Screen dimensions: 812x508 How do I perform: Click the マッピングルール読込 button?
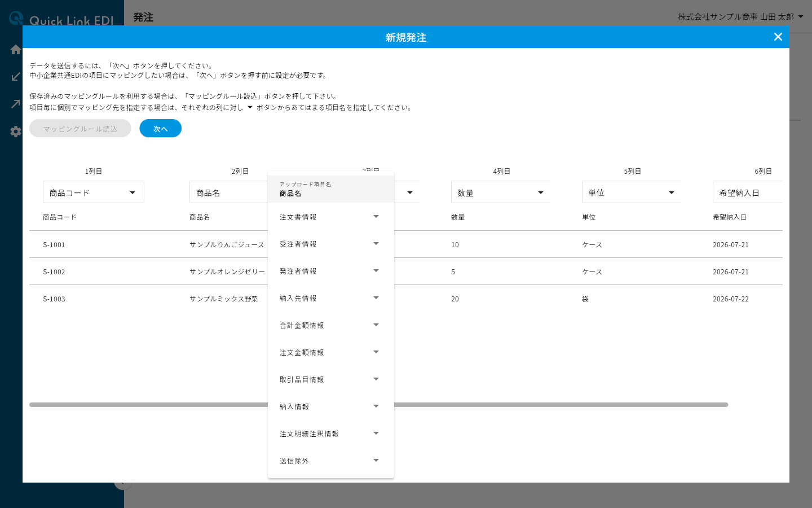(80, 128)
